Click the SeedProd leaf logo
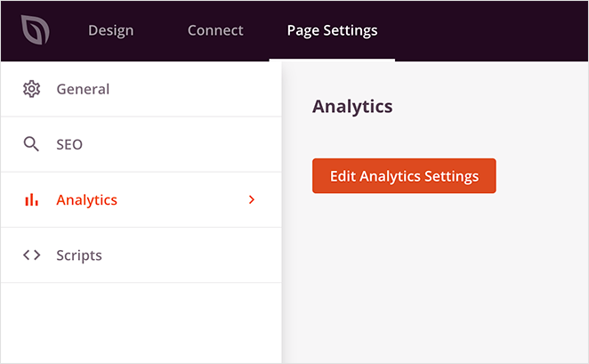The image size is (589, 364). click(35, 29)
